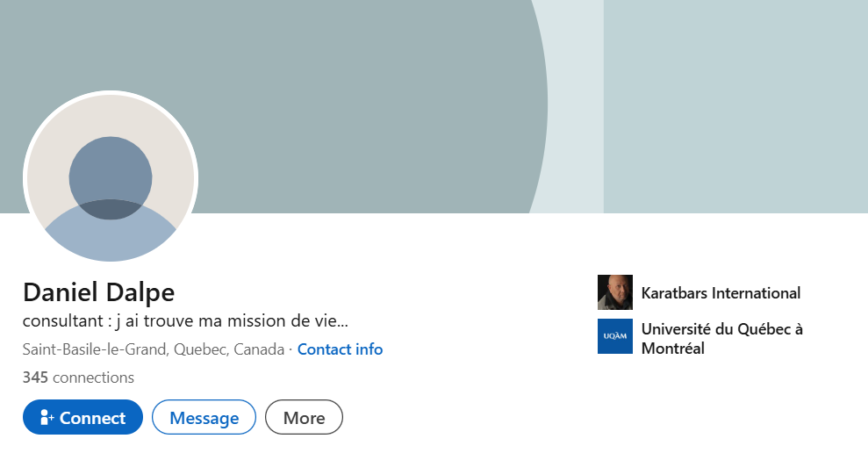Screen dimensions: 868x453
Task: Click the blue UQAM university logo
Action: (614, 336)
